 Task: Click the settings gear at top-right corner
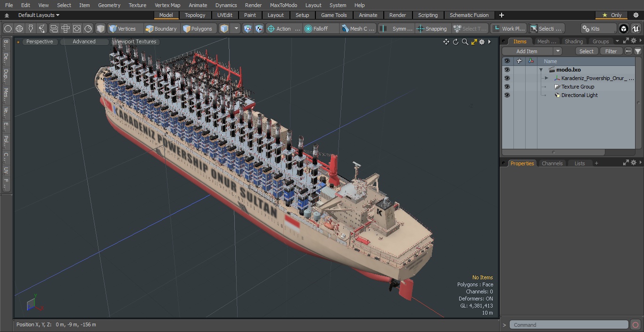click(636, 15)
